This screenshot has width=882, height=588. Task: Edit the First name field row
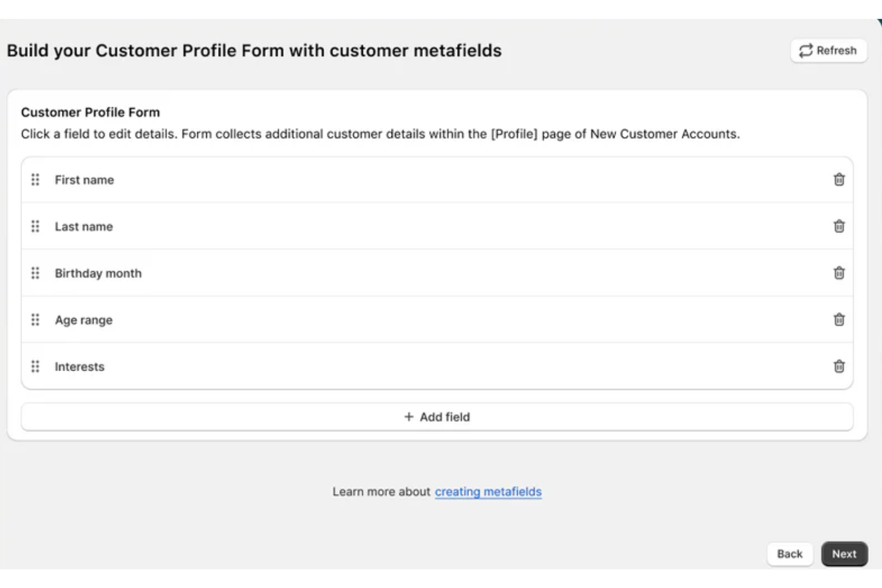point(85,180)
